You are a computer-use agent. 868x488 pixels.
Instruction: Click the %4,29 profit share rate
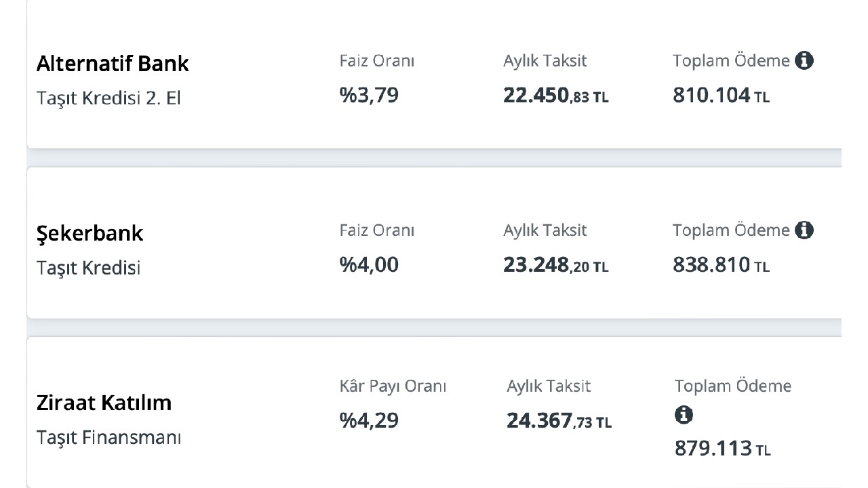pyautogui.click(x=369, y=420)
